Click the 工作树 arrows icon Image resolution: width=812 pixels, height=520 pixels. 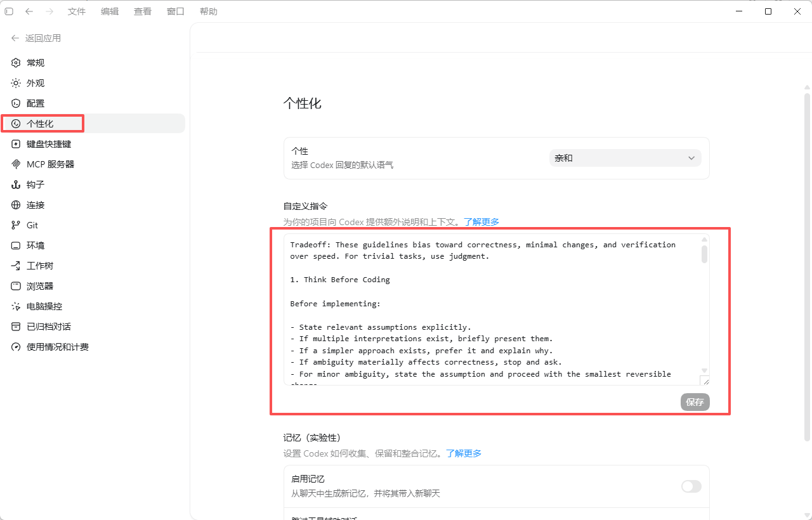pos(16,266)
